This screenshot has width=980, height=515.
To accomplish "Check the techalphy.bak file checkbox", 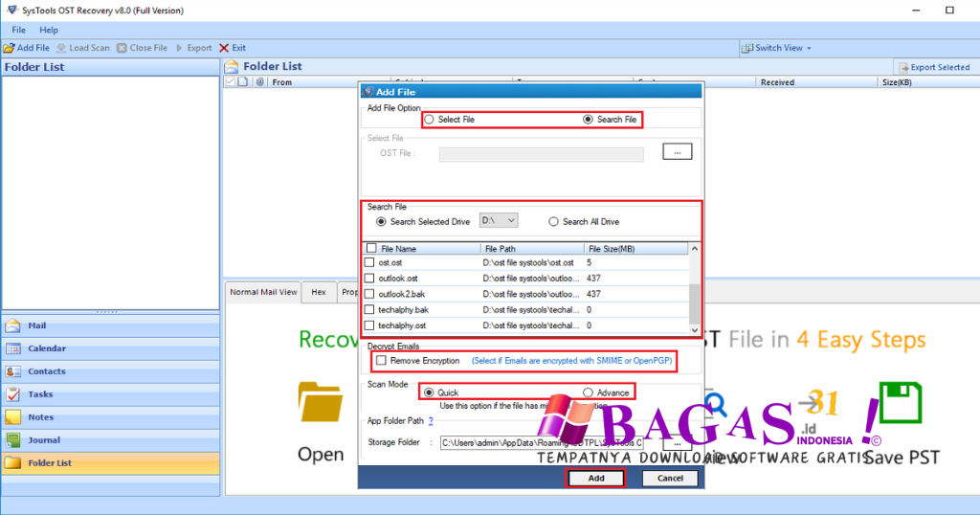I will point(369,309).
